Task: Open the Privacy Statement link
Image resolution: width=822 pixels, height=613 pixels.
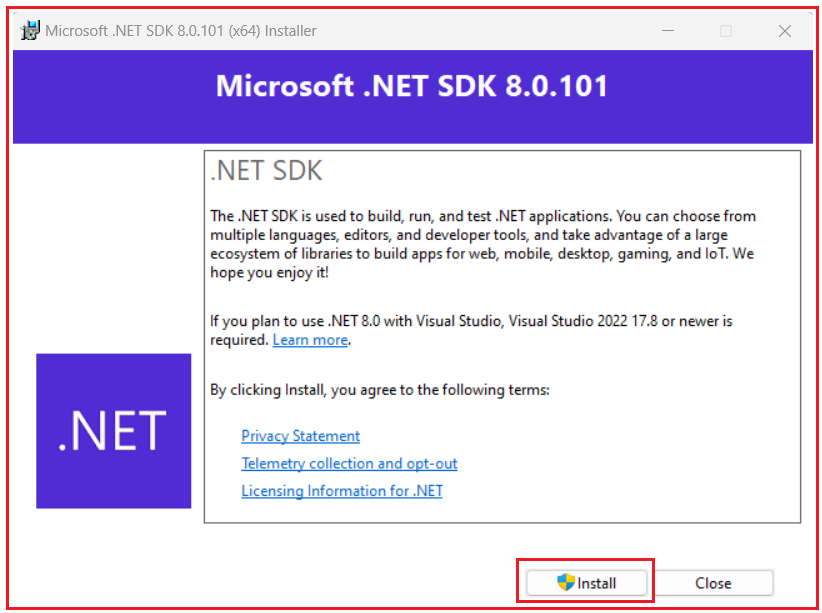Action: (x=300, y=436)
